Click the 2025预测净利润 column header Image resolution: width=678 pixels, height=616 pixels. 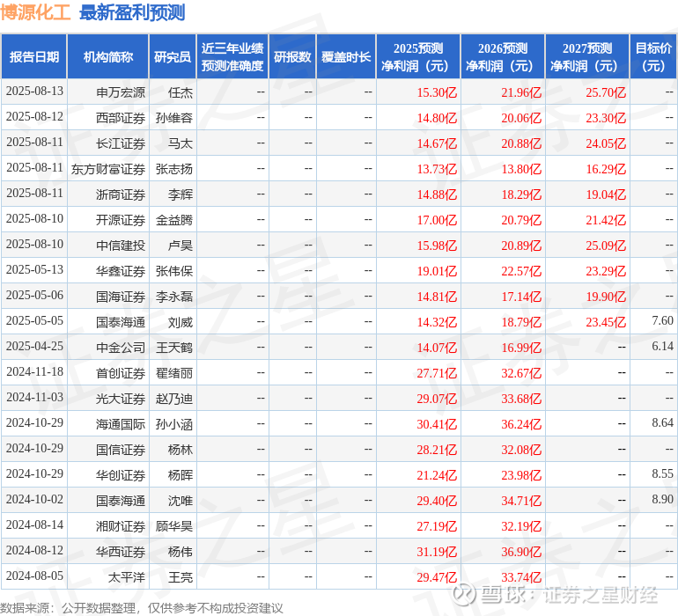(418, 56)
